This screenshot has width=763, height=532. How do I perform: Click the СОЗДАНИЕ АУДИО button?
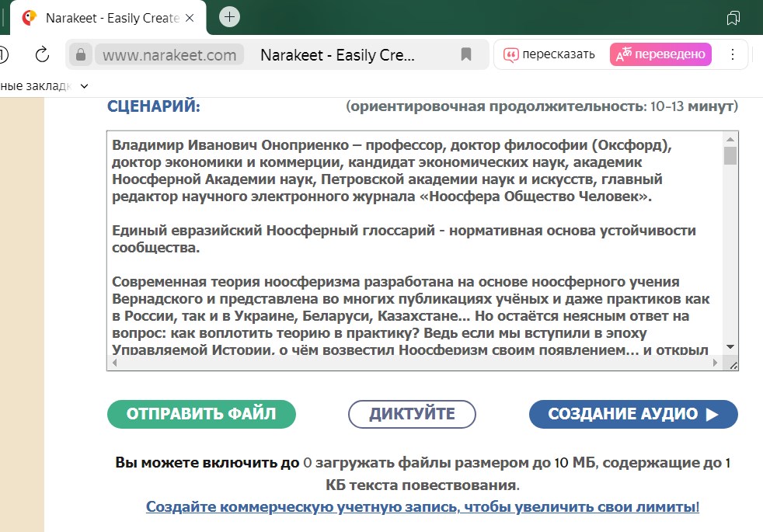pyautogui.click(x=633, y=414)
